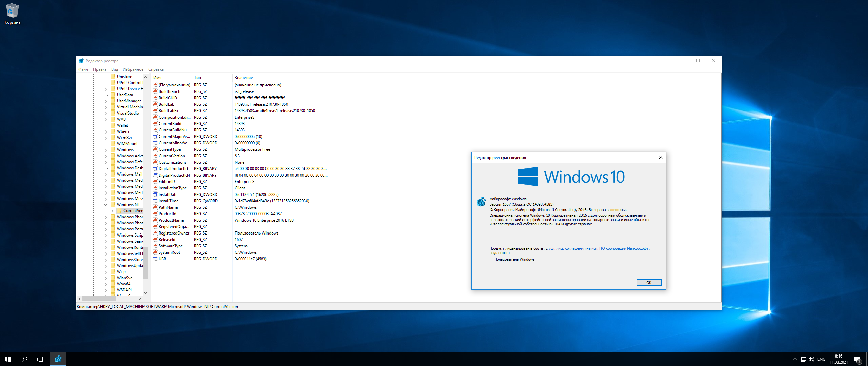Expand the WcmSvc tree node

(106, 138)
